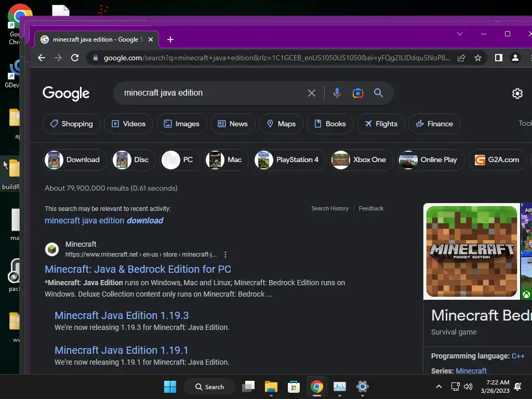Click the Google logo
532x399 pixels.
(66, 94)
